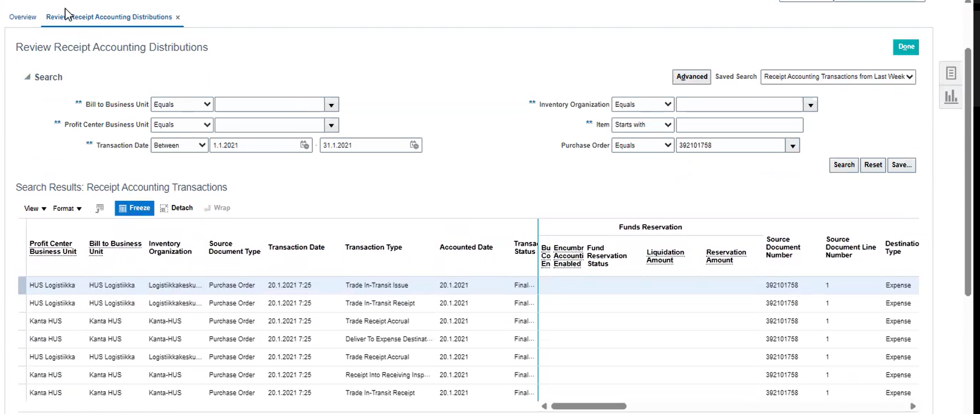The height and width of the screenshot is (414, 980).
Task: Select the Review Receipt Accounting Distributions tab
Action: [109, 17]
